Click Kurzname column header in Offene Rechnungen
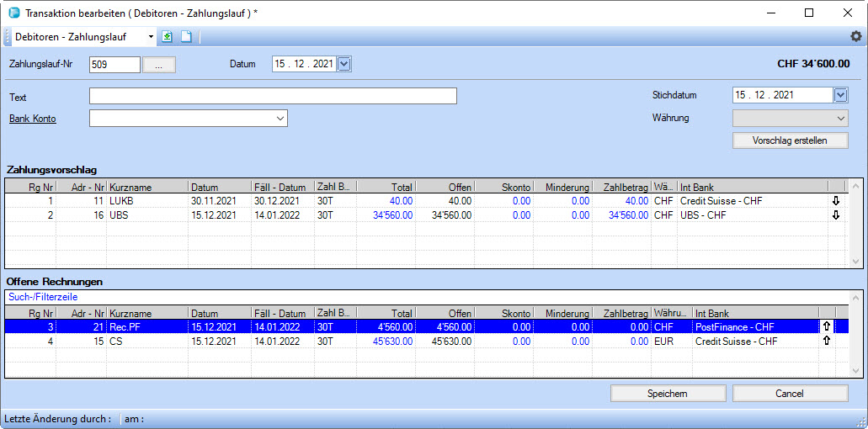Screen dimensions: 868x429 [x=147, y=312]
